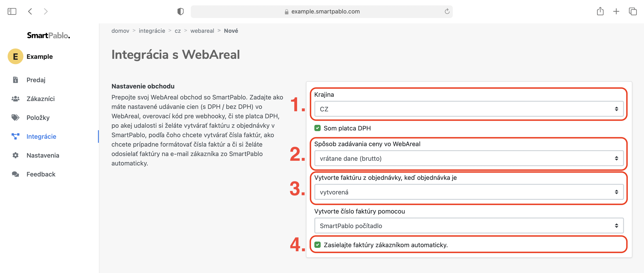Viewport: 644px width, 273px height.
Task: Open the dropdown showing SmartPablo počítadlo
Action: tap(469, 226)
